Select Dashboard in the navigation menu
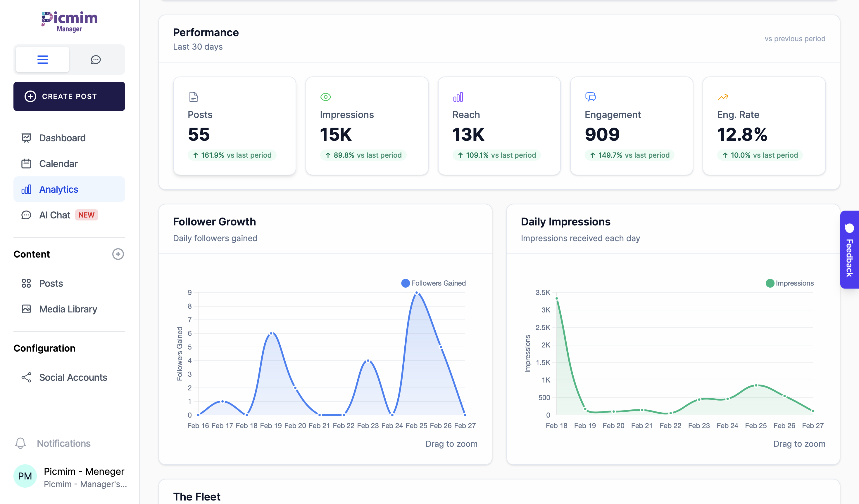 (62, 138)
